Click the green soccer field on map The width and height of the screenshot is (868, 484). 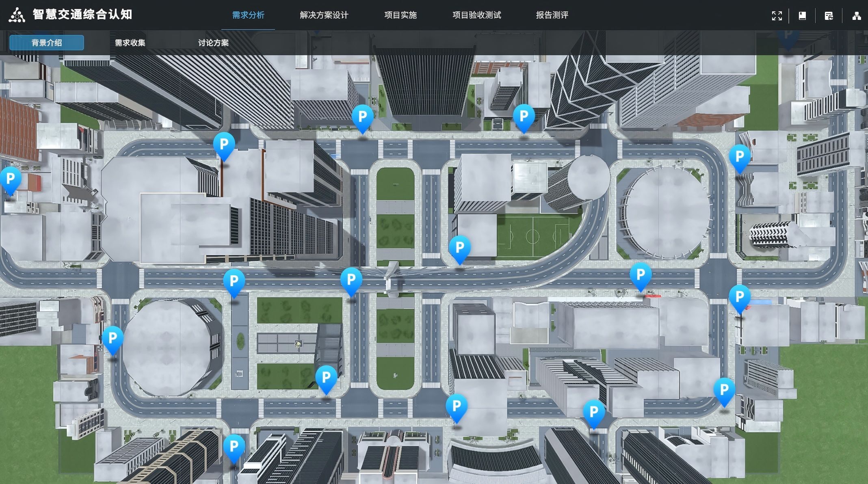coord(532,236)
